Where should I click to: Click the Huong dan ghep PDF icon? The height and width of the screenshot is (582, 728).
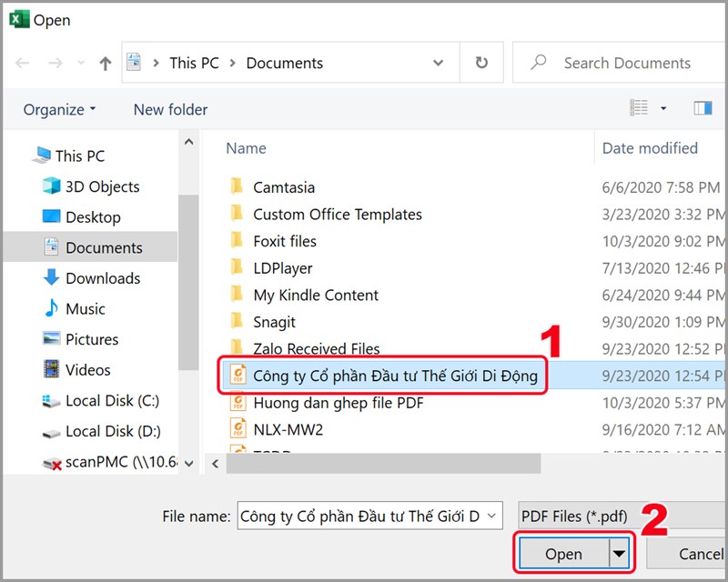click(x=238, y=401)
